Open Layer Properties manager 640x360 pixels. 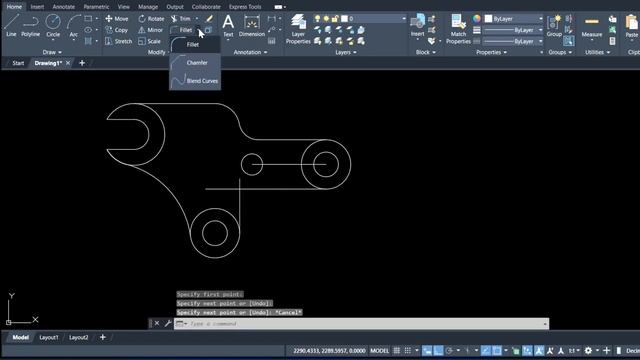(298, 29)
